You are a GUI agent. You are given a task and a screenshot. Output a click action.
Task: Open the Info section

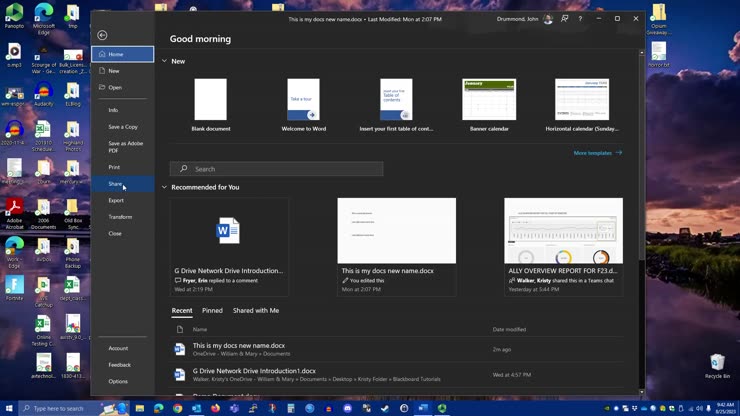[123, 110]
